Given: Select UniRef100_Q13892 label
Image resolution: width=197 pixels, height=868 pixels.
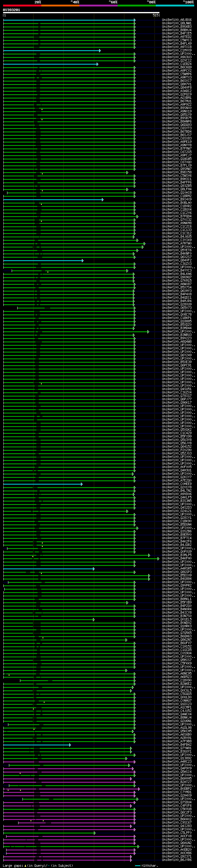Looking at the screenshot, I should (177, 758).
